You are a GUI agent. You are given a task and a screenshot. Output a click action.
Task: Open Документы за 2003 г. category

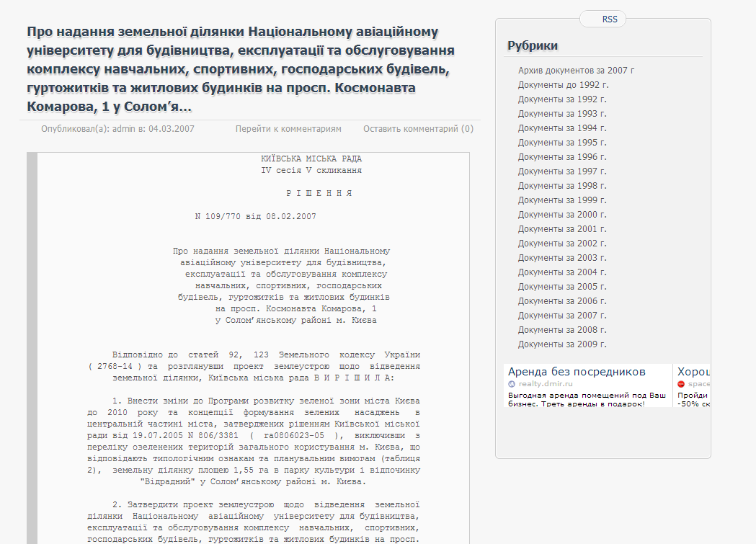(x=562, y=258)
